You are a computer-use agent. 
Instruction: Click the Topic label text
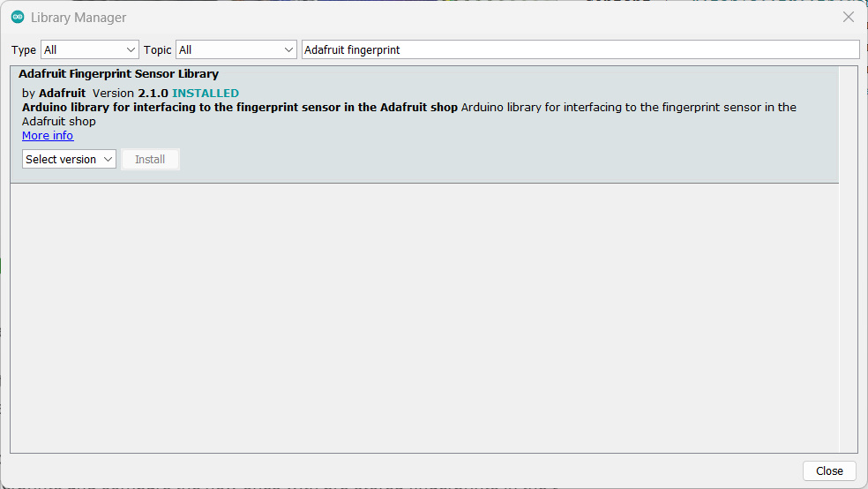[158, 50]
